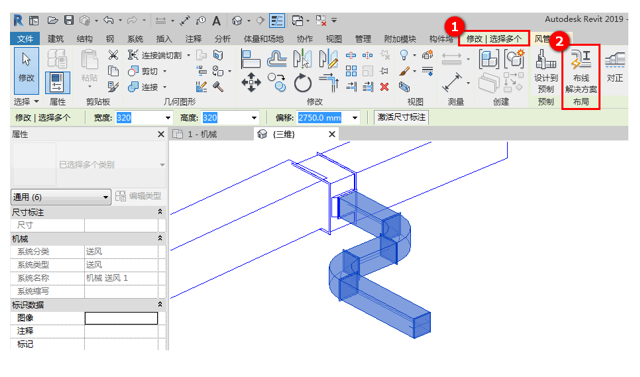The height and width of the screenshot is (377, 640).
Task: Click the 宽度 320 input field
Action: (140, 118)
